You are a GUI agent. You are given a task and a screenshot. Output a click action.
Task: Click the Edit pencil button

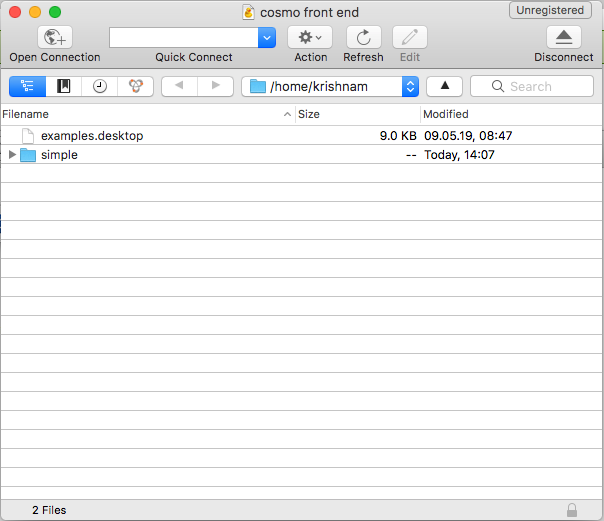[409, 37]
